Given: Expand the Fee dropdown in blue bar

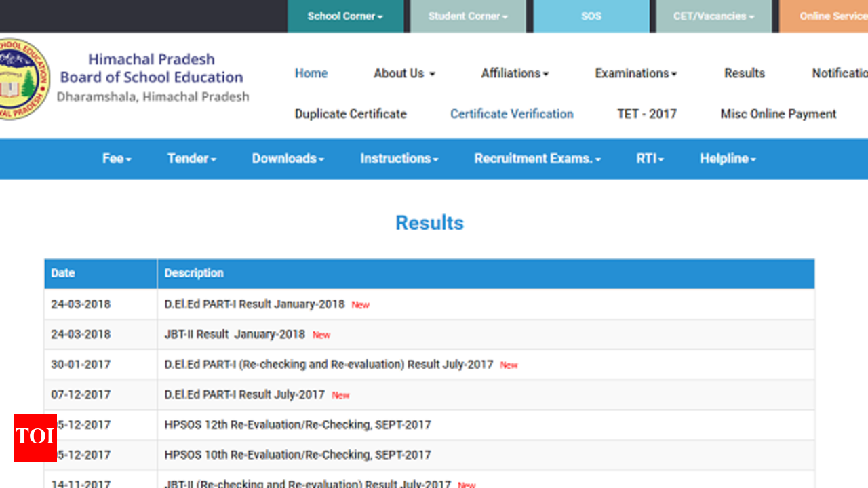Looking at the screenshot, I should point(117,159).
